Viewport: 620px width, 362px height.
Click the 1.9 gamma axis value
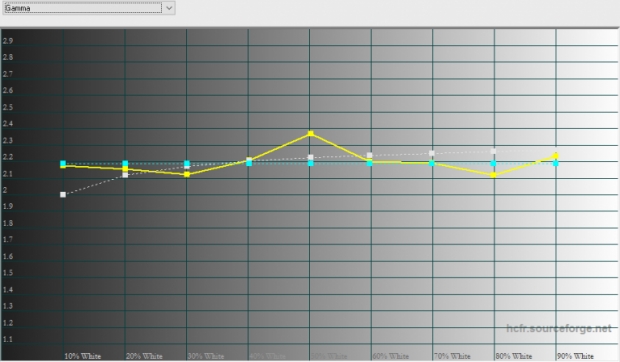8,206
